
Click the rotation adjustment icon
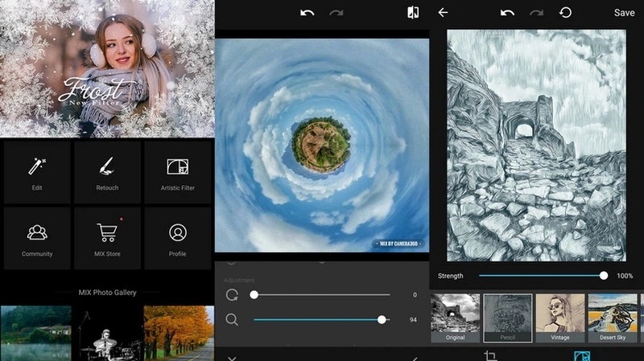point(232,295)
